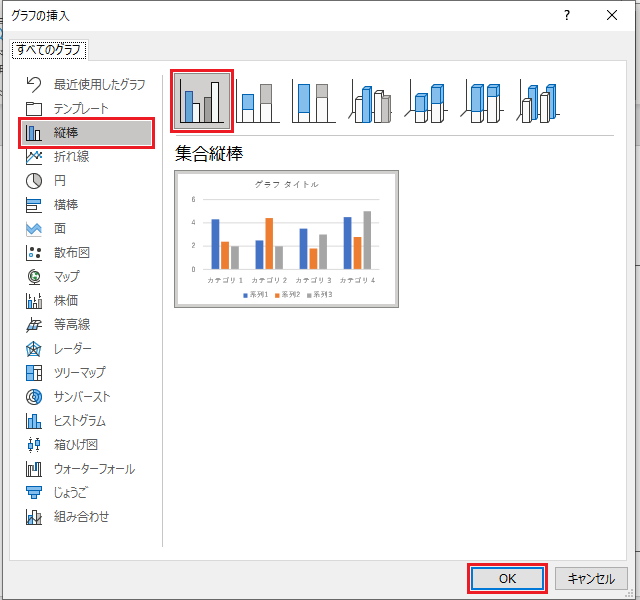
Task: Switch to the すべてのグラフ tab
Action: point(50,49)
